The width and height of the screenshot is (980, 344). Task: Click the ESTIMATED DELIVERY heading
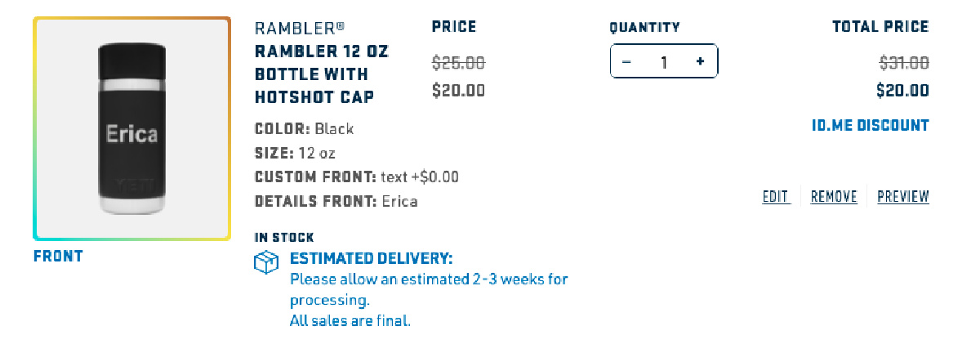(x=371, y=259)
